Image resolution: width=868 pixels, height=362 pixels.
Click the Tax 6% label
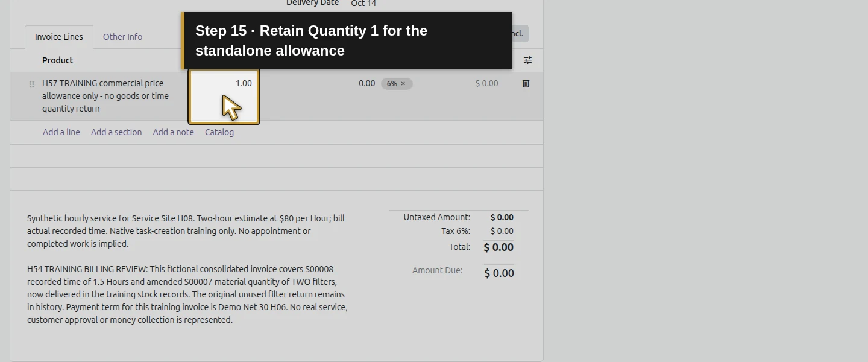click(x=456, y=231)
